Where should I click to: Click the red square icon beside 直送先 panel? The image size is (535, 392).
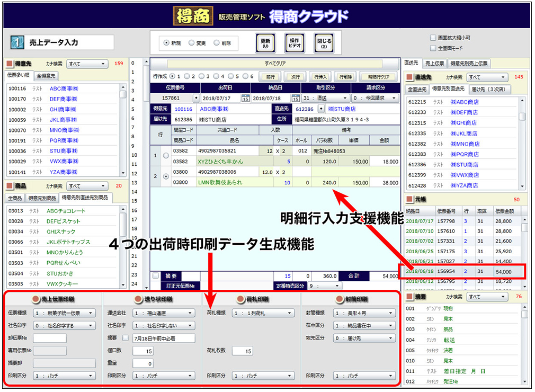[x=409, y=77]
